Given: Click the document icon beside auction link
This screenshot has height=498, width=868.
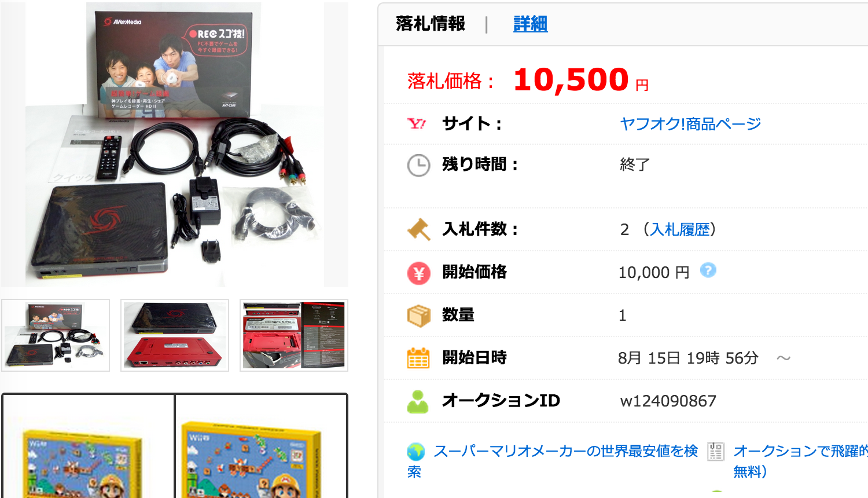Looking at the screenshot, I should [716, 451].
